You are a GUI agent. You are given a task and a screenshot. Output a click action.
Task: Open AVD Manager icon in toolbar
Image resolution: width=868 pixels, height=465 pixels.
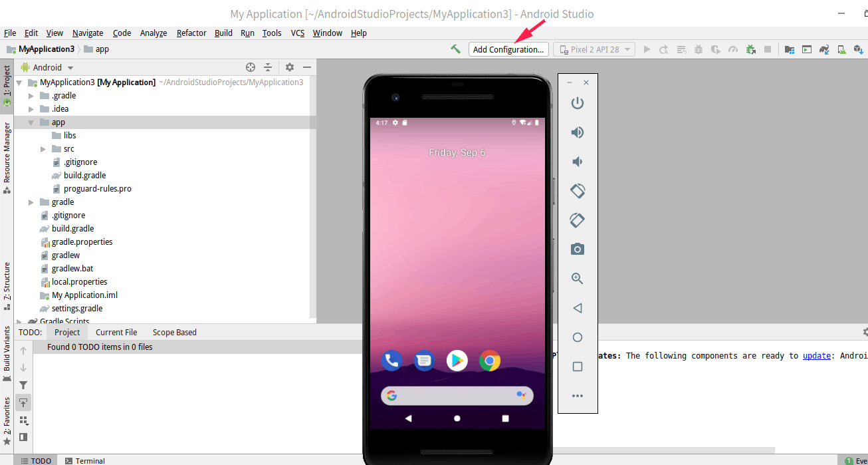[x=841, y=49]
